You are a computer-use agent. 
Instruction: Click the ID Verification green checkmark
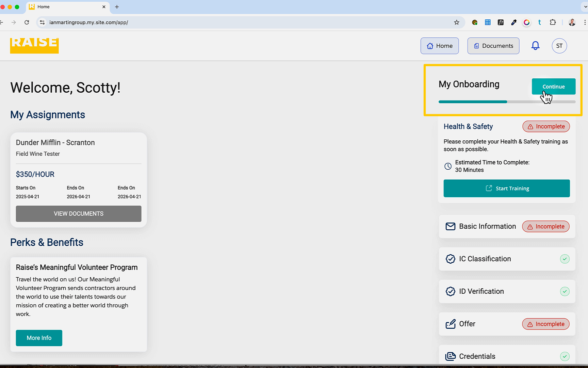pyautogui.click(x=565, y=292)
